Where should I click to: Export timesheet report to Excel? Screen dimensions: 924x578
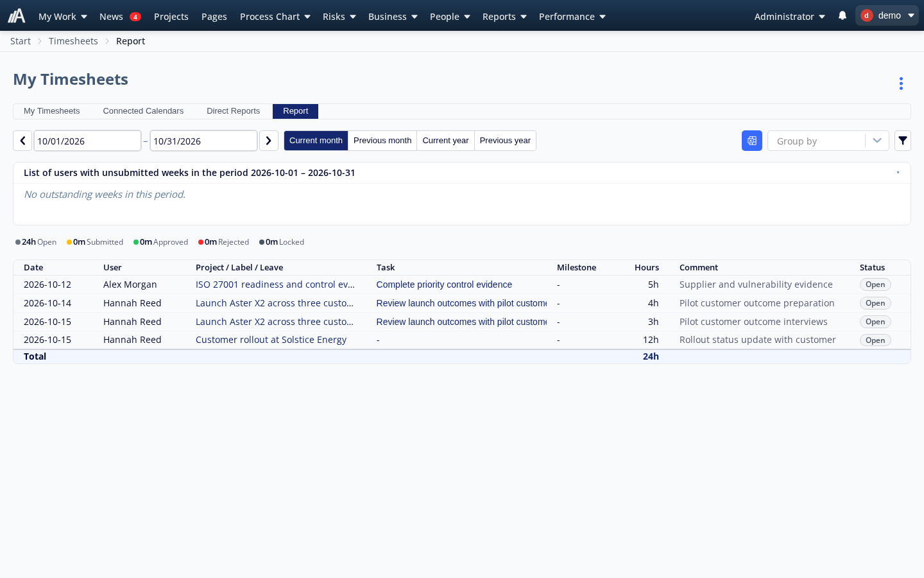click(752, 141)
